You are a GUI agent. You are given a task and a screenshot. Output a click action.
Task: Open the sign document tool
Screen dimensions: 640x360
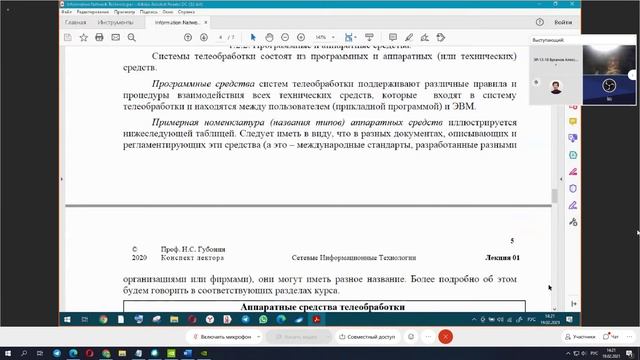coord(424,38)
